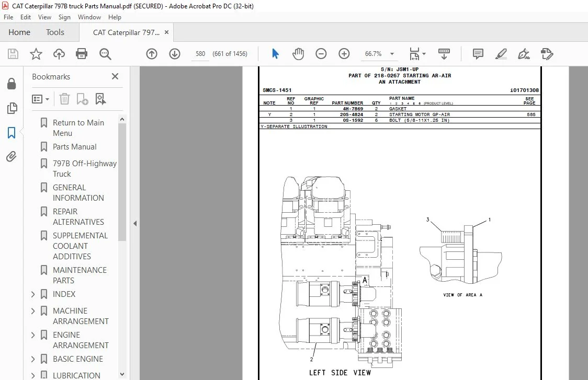588x380 pixels.
Task: Click the see page value 585
Action: (x=531, y=114)
